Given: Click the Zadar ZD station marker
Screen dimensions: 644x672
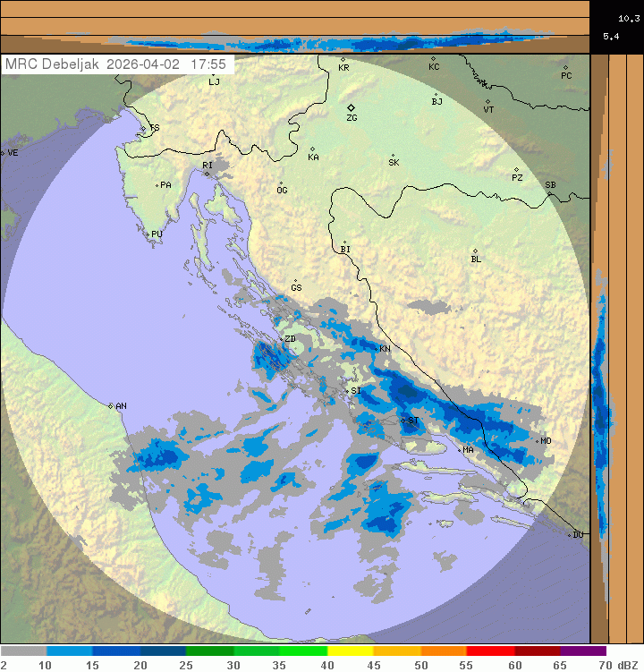Looking at the screenshot, I should click(280, 339).
